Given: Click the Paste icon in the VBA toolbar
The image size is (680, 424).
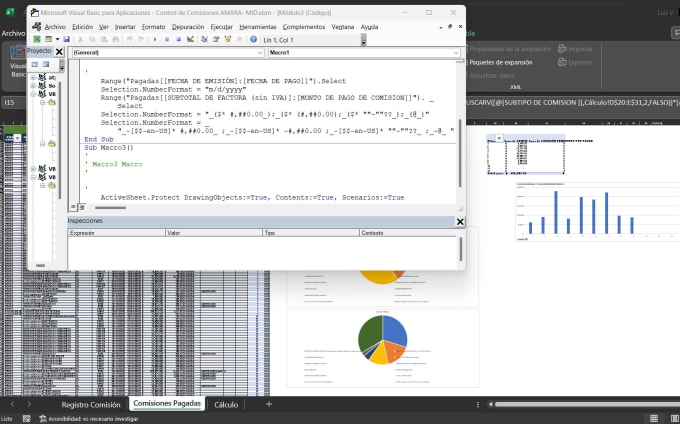Looking at the screenshot, I should pos(104,39).
